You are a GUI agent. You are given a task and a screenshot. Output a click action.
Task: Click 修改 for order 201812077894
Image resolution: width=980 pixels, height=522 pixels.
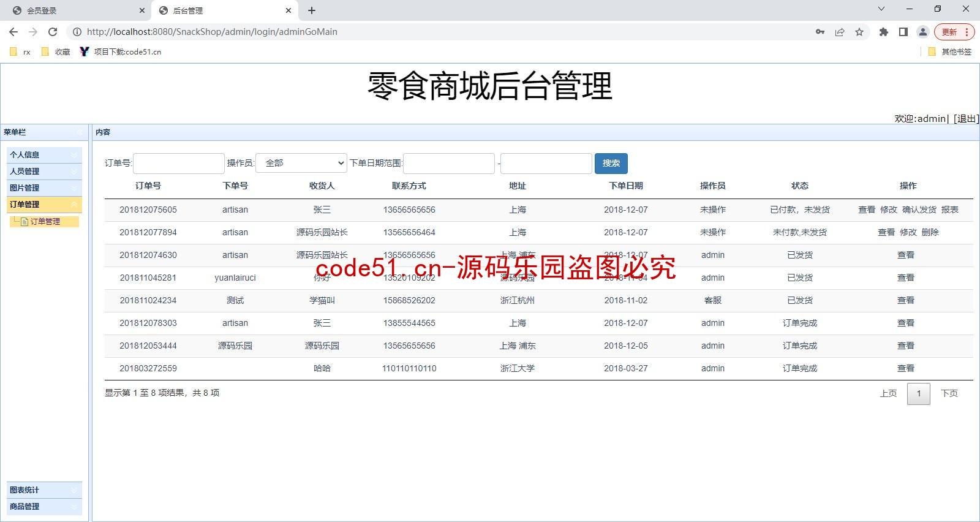(908, 232)
